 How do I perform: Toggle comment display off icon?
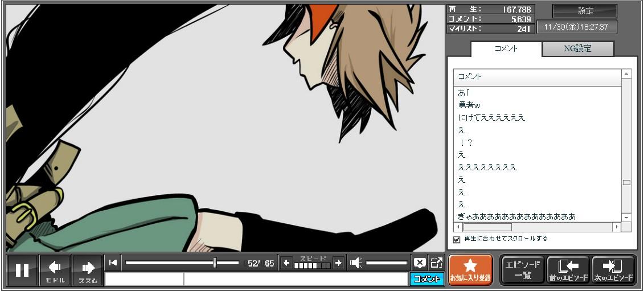click(420, 263)
